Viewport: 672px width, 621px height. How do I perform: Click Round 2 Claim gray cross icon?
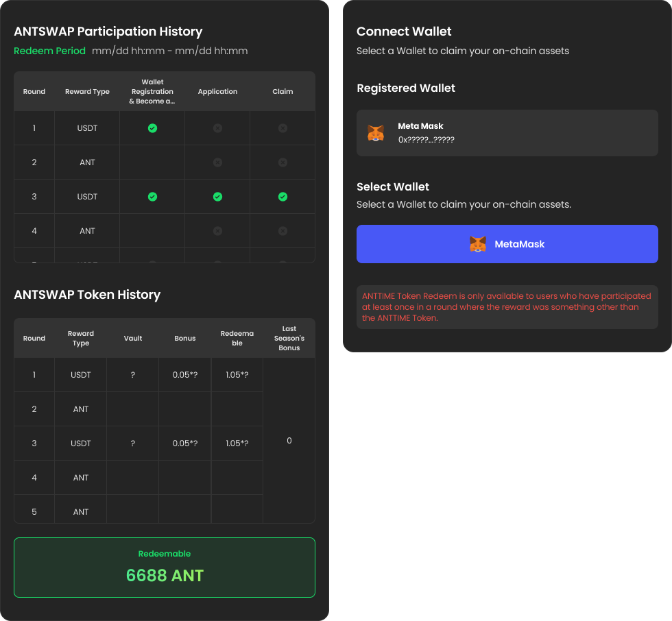(x=283, y=162)
